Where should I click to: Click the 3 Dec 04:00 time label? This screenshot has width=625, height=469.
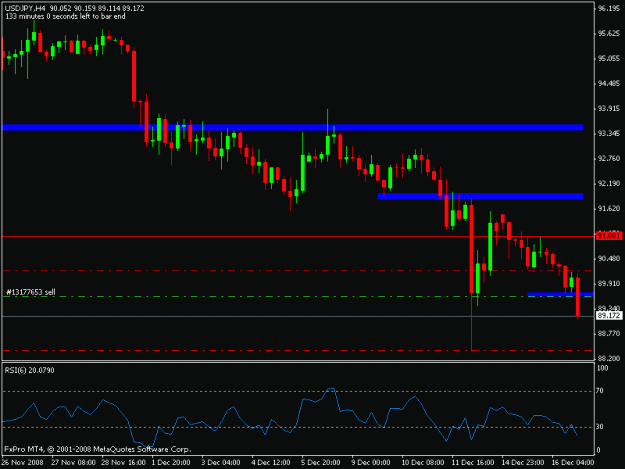(220, 462)
